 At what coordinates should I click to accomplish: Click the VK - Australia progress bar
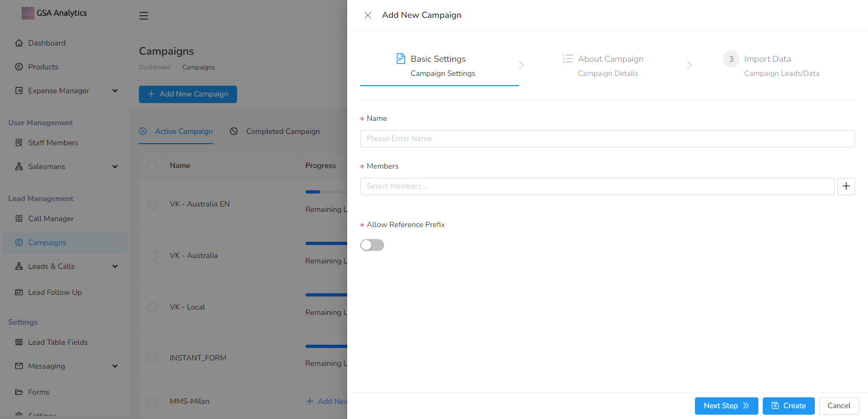pyautogui.click(x=326, y=243)
